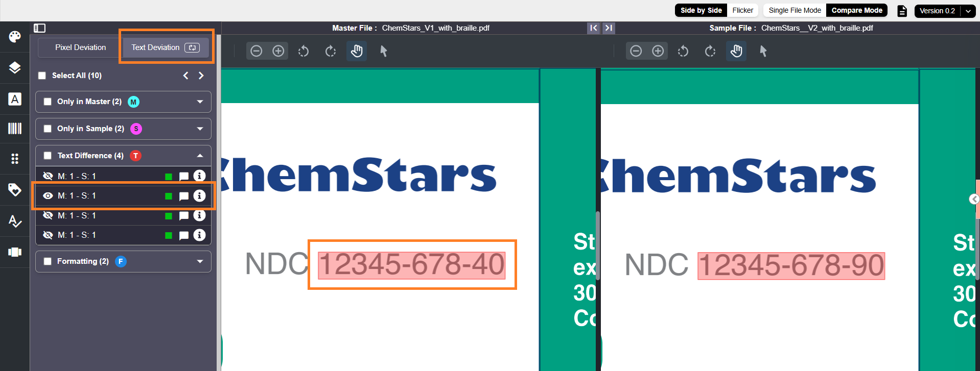This screenshot has height=371, width=980.
Task: Jump to last page using skip-forward button
Action: tap(609, 28)
